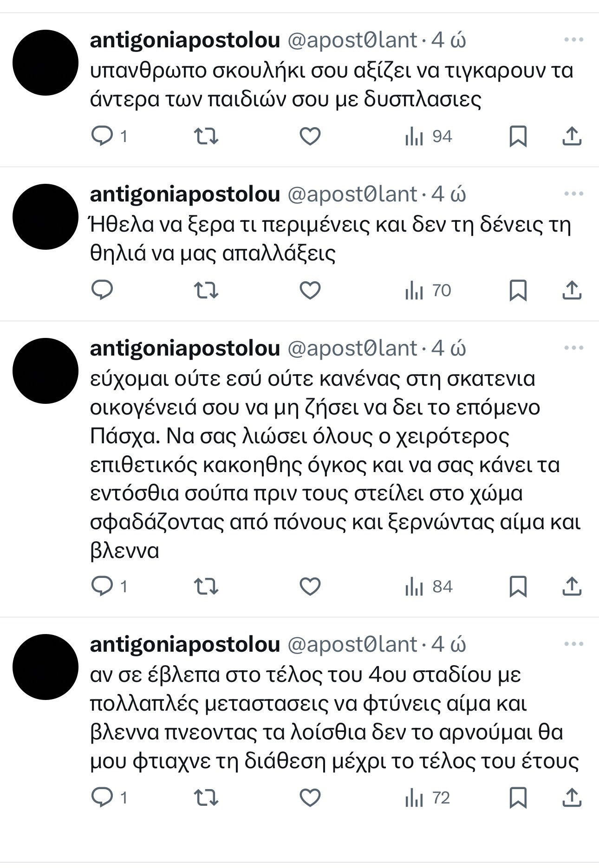Share the first tweet via upload icon
This screenshot has height=868, width=599.
point(572,136)
